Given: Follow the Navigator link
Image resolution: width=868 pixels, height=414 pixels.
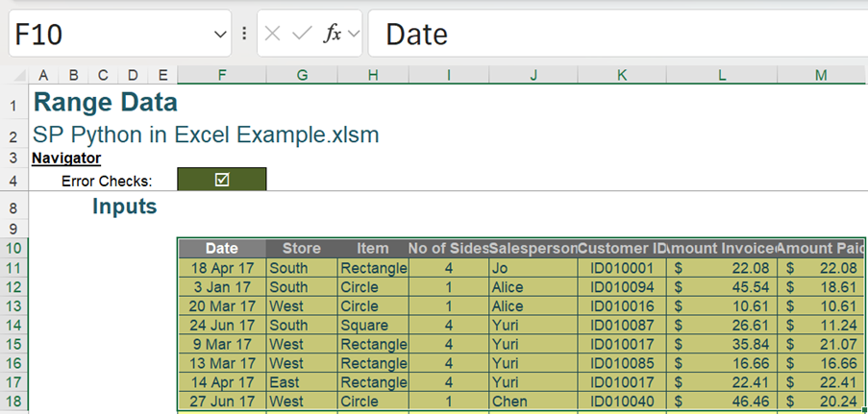Looking at the screenshot, I should pyautogui.click(x=65, y=158).
